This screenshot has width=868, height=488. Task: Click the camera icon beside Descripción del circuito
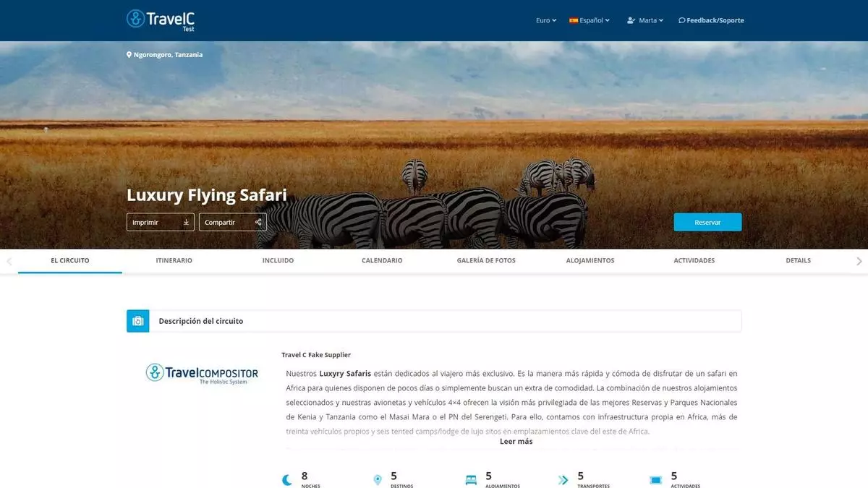tap(138, 321)
